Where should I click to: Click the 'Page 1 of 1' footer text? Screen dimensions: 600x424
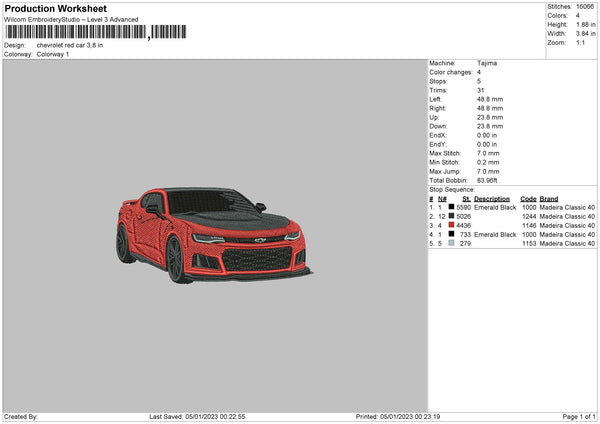click(579, 416)
